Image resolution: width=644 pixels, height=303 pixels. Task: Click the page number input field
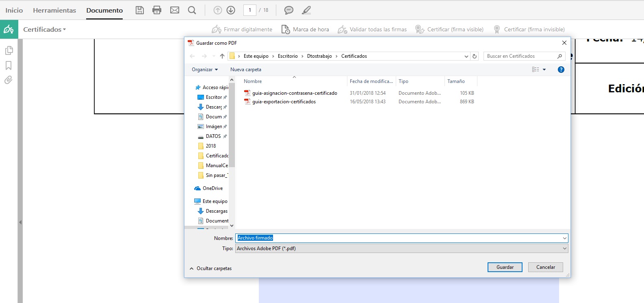point(249,10)
